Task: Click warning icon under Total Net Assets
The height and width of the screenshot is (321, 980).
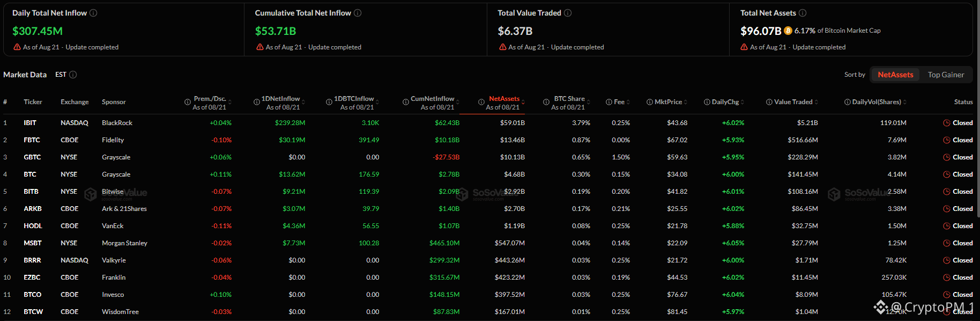Action: pos(744,47)
